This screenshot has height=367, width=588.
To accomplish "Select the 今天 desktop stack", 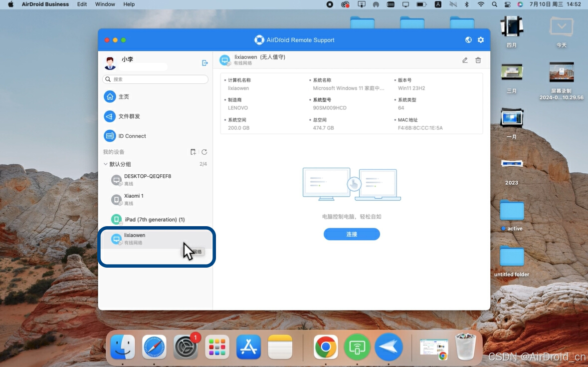I will pos(562,31).
